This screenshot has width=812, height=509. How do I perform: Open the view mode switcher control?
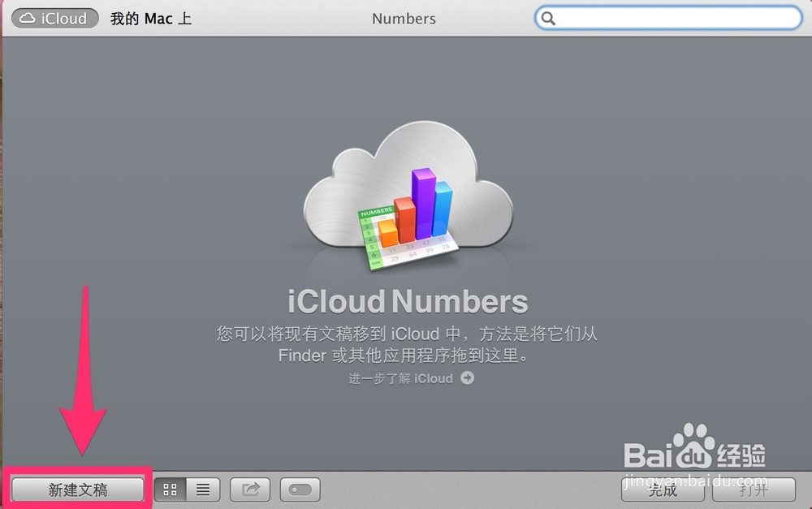187,489
